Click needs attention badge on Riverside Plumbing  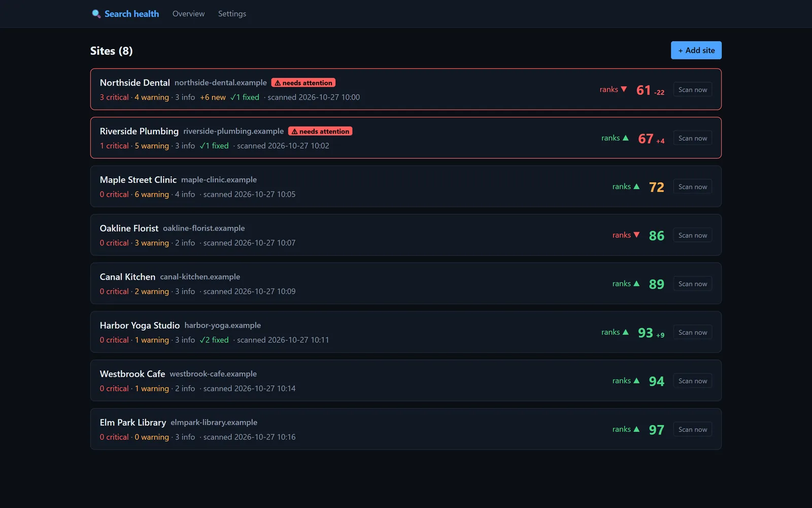(320, 131)
